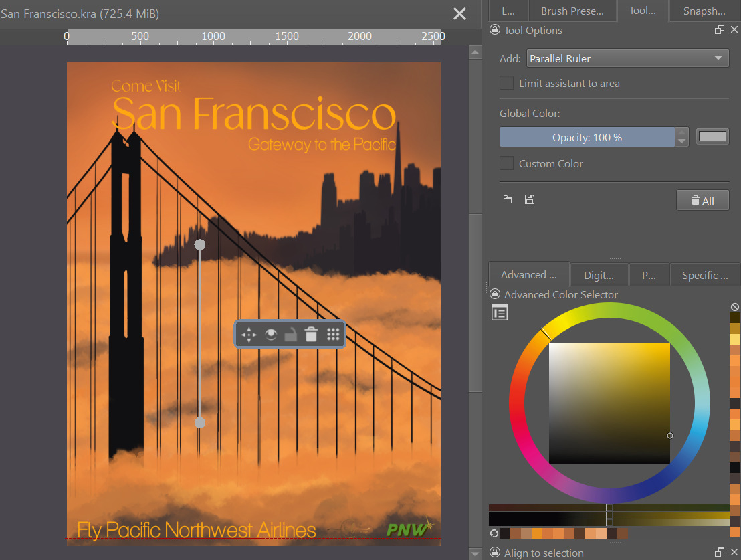Click the Opacity slider in Tool Options
This screenshot has height=560, width=741.
pos(587,137)
